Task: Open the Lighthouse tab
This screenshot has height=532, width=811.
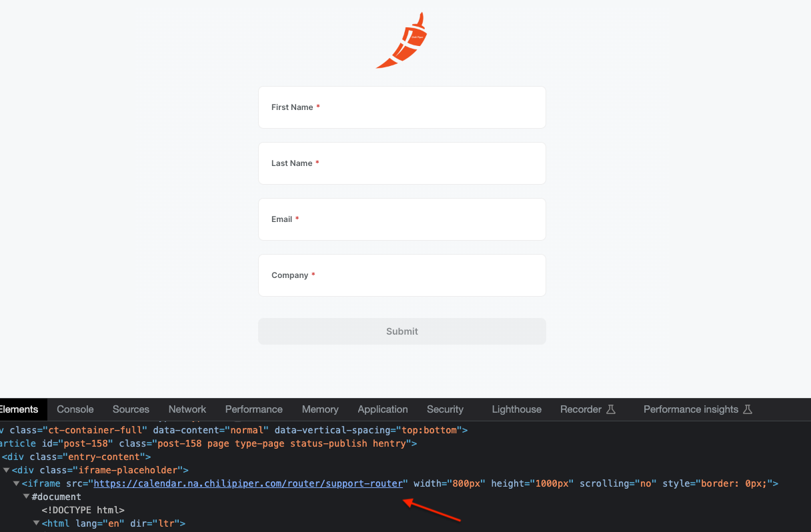Action: click(517, 409)
